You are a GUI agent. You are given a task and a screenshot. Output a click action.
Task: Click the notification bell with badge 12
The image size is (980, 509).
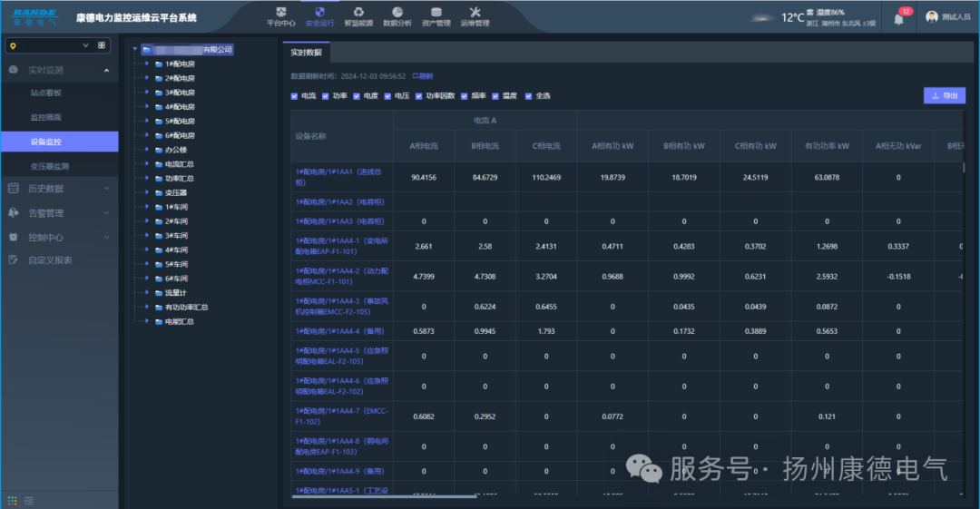point(899,18)
